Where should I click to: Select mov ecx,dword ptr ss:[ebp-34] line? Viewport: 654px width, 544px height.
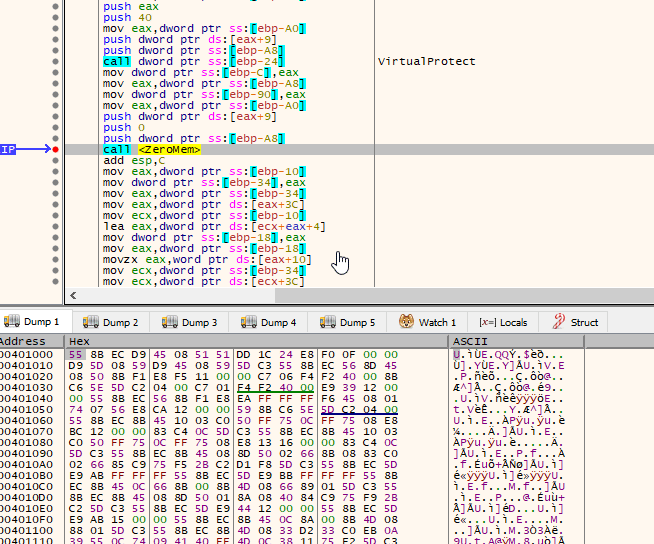click(x=204, y=270)
